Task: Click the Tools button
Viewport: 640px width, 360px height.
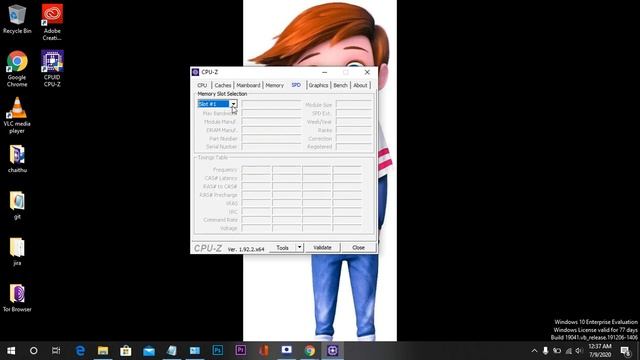Action: (282, 247)
